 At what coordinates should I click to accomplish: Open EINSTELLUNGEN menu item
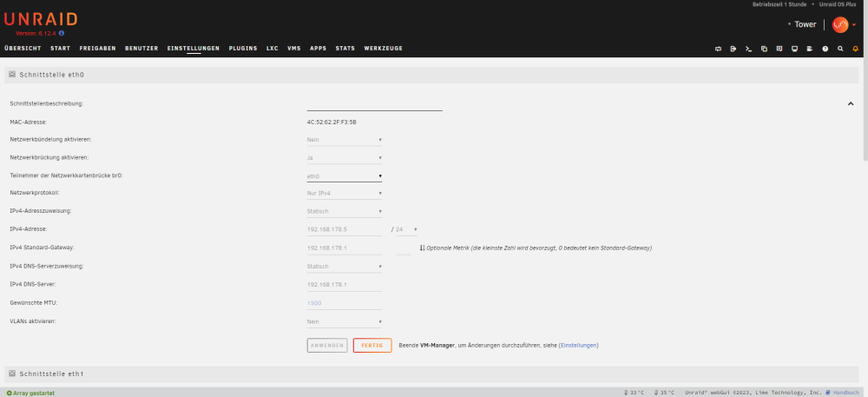click(194, 48)
